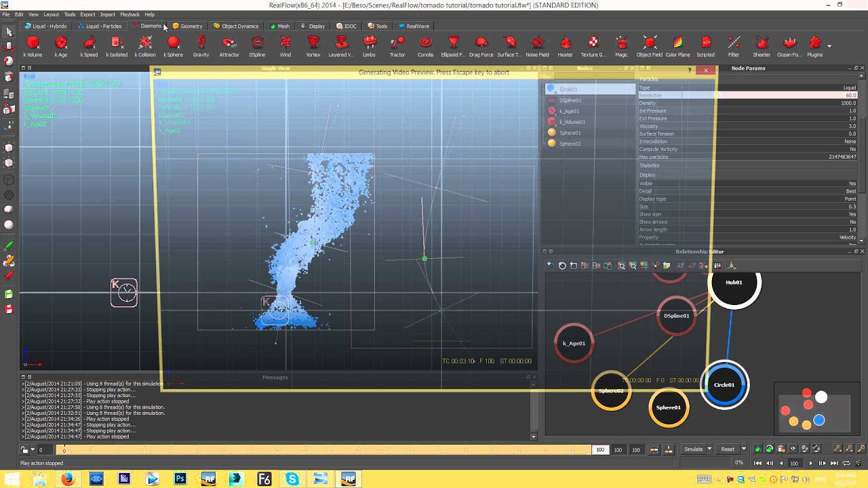Open the Layout menu

click(51, 14)
